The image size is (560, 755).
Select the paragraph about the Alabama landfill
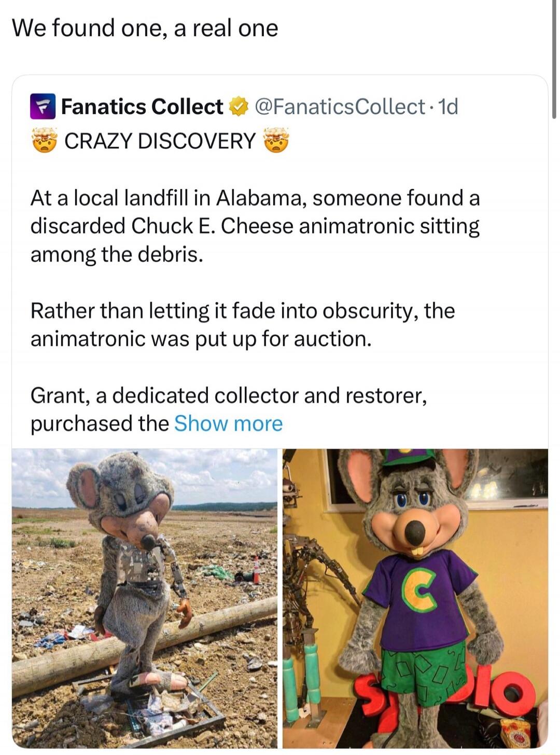254,225
